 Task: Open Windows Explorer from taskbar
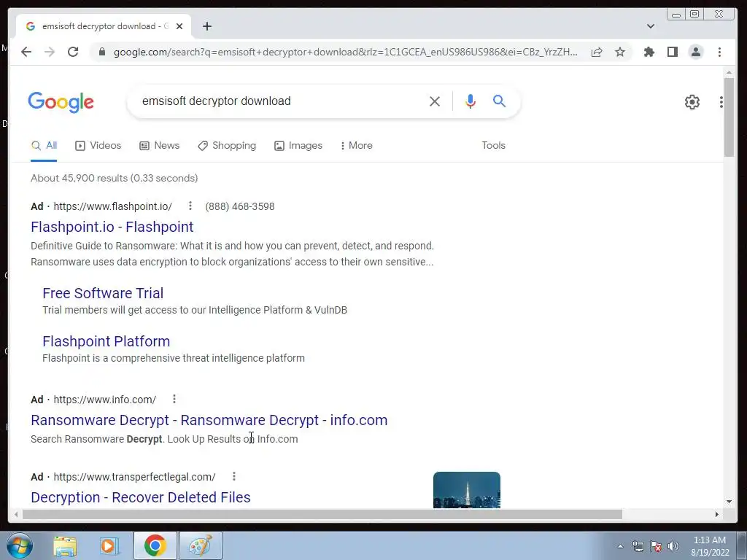click(65, 545)
